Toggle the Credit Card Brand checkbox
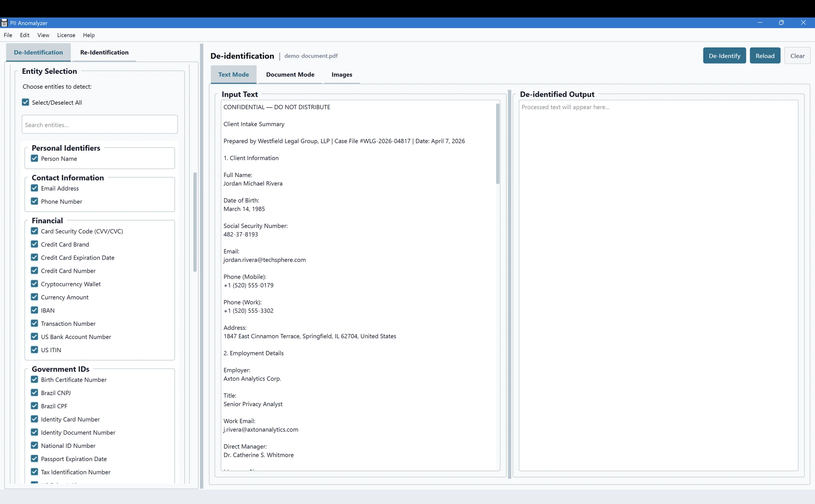This screenshot has width=815, height=504. click(34, 244)
